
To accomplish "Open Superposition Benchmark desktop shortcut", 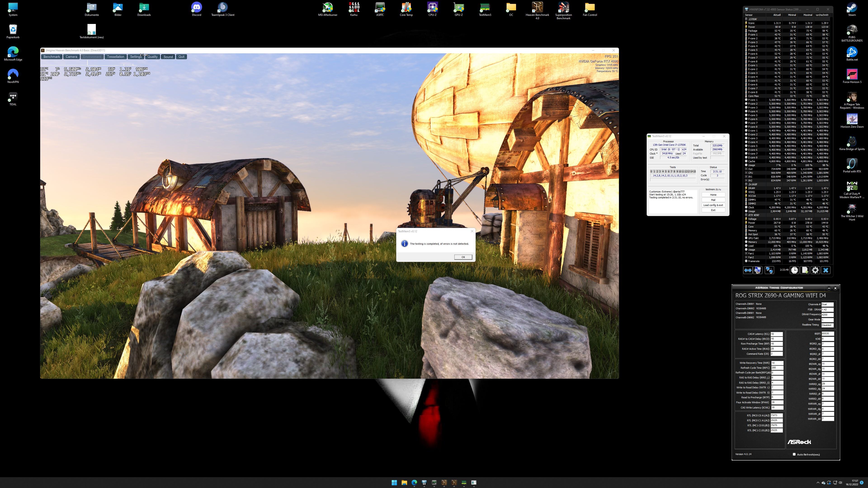I will pyautogui.click(x=563, y=10).
